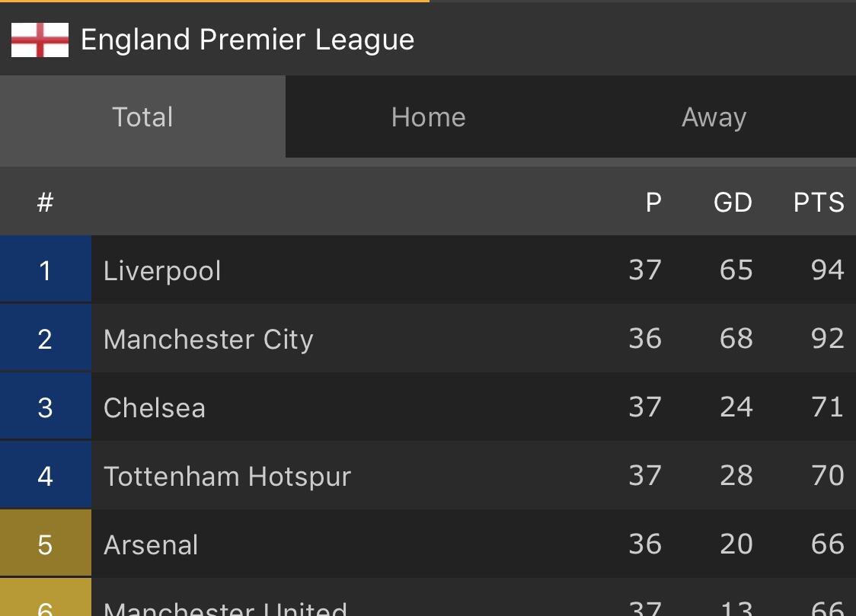Sort by the GD column header
The width and height of the screenshot is (856, 616).
pos(733,203)
